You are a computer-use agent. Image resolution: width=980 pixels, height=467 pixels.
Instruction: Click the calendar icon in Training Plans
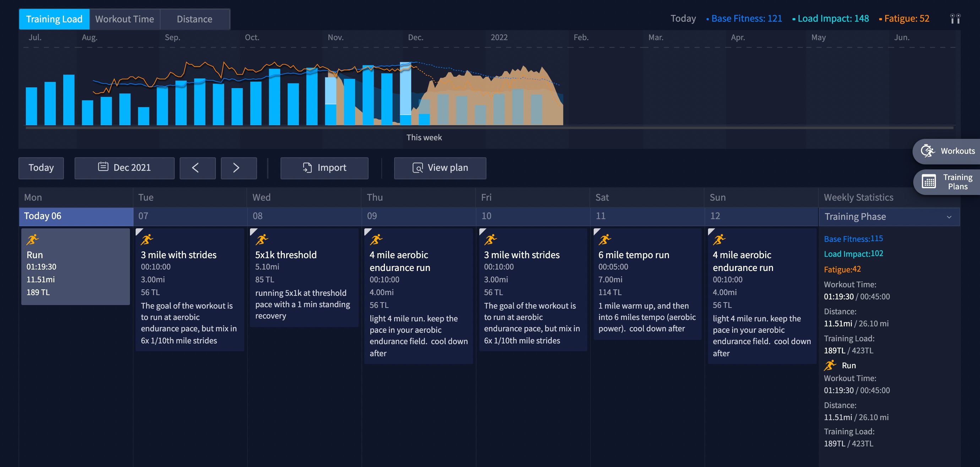[x=929, y=182]
